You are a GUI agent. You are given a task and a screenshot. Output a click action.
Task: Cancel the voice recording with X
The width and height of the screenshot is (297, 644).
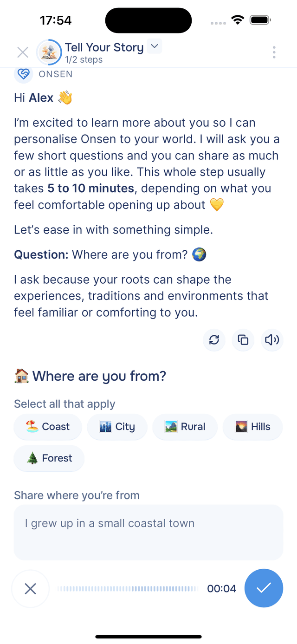click(x=30, y=588)
